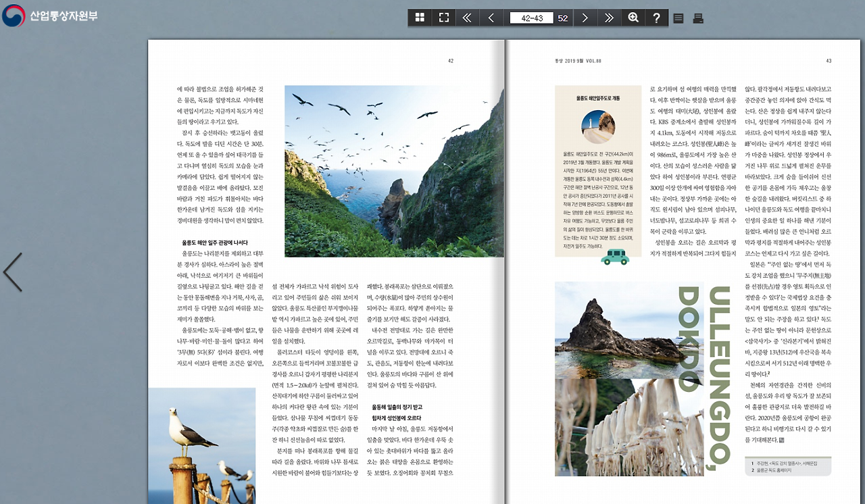
Task: Click the heading 울릉도 해안일주도로 개통
Action: [x=598, y=99]
